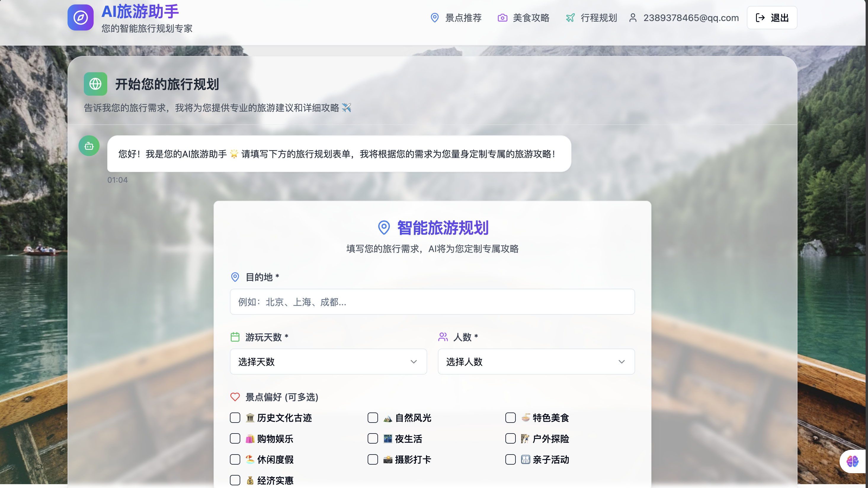
Task: Go to 景点推荐 in navigation
Action: point(456,18)
